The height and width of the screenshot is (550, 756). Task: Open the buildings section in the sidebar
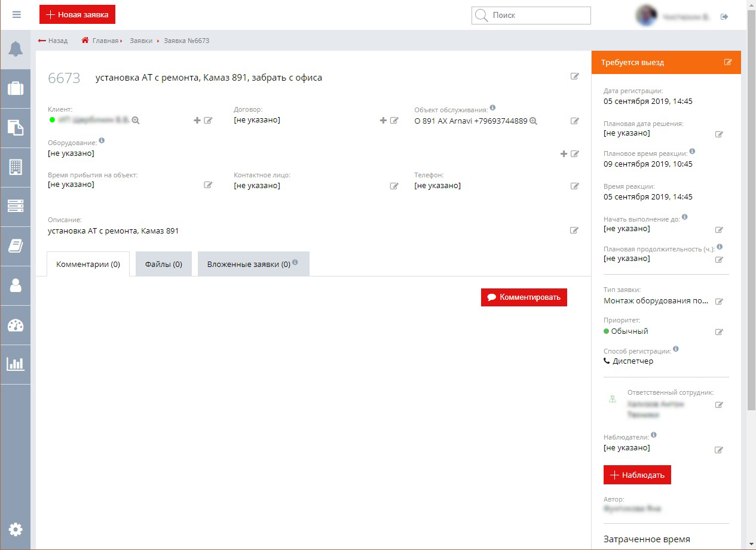16,167
